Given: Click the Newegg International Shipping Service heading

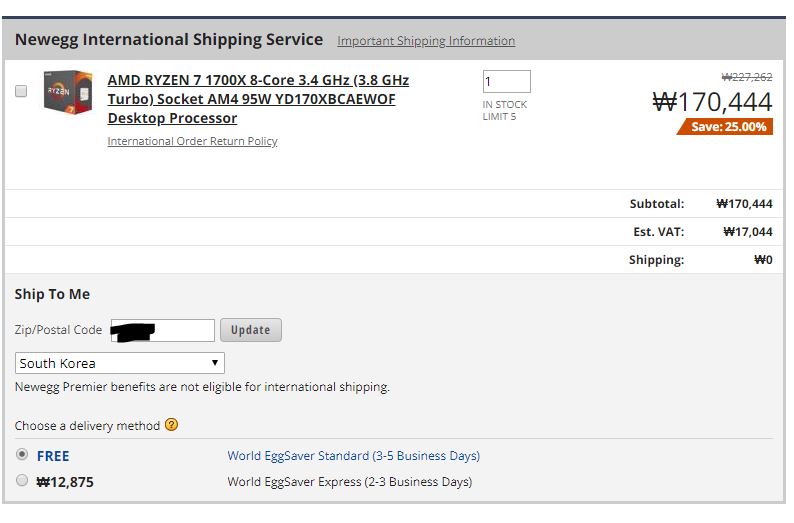Looking at the screenshot, I should coord(169,40).
